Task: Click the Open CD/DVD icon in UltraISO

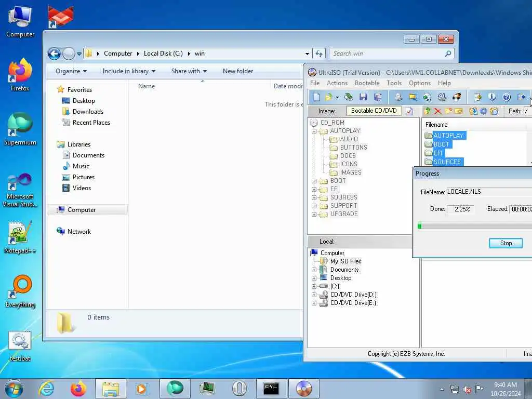Action: point(349,97)
